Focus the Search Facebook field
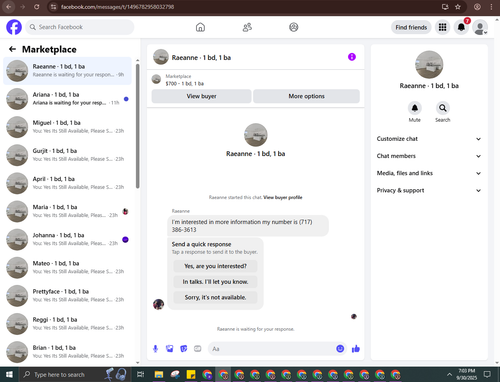The image size is (500, 382). click(x=80, y=27)
